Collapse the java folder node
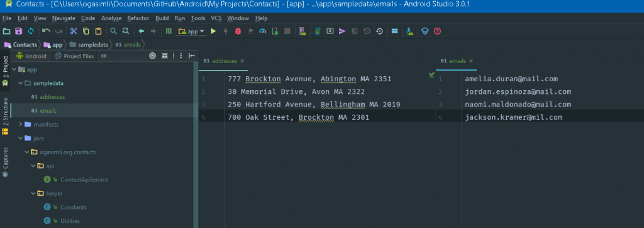This screenshot has width=644, height=228. pos(20,139)
